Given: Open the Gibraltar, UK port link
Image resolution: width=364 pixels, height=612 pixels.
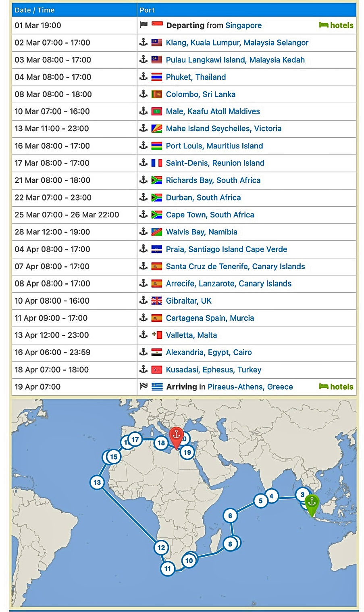Looking at the screenshot, I should [x=189, y=301].
